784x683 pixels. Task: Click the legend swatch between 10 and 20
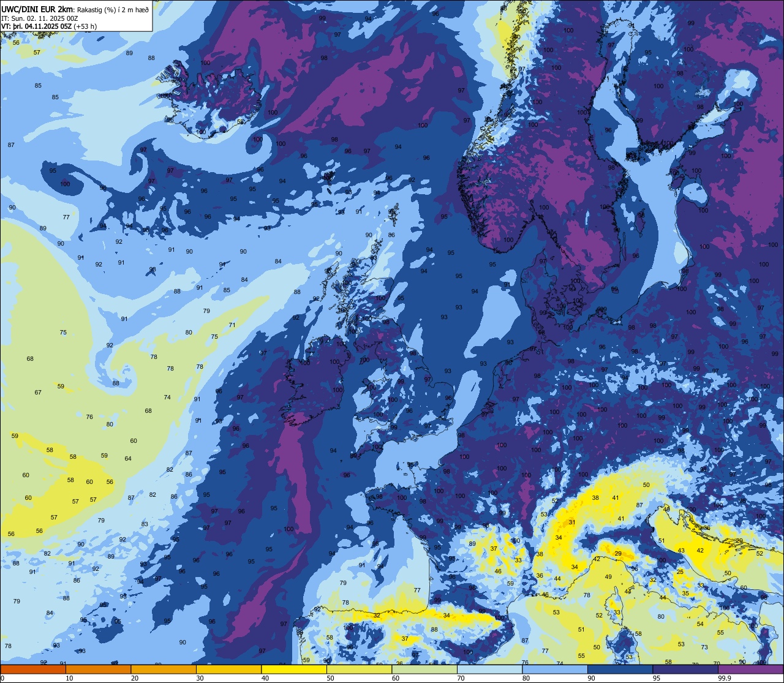(98, 670)
